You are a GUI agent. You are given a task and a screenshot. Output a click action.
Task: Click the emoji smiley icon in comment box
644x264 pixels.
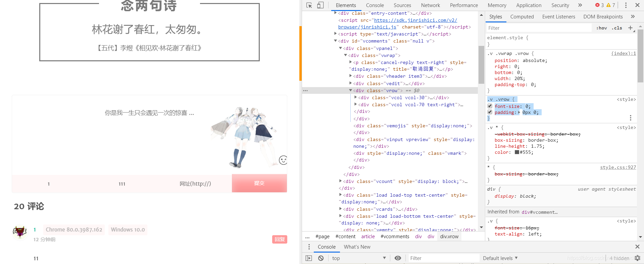pyautogui.click(x=283, y=160)
